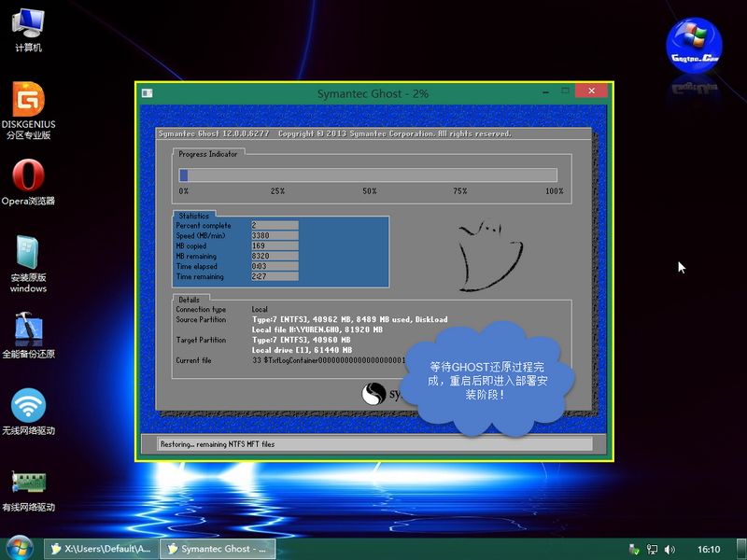
Task: Click the "Details" group label
Action: [x=190, y=300]
